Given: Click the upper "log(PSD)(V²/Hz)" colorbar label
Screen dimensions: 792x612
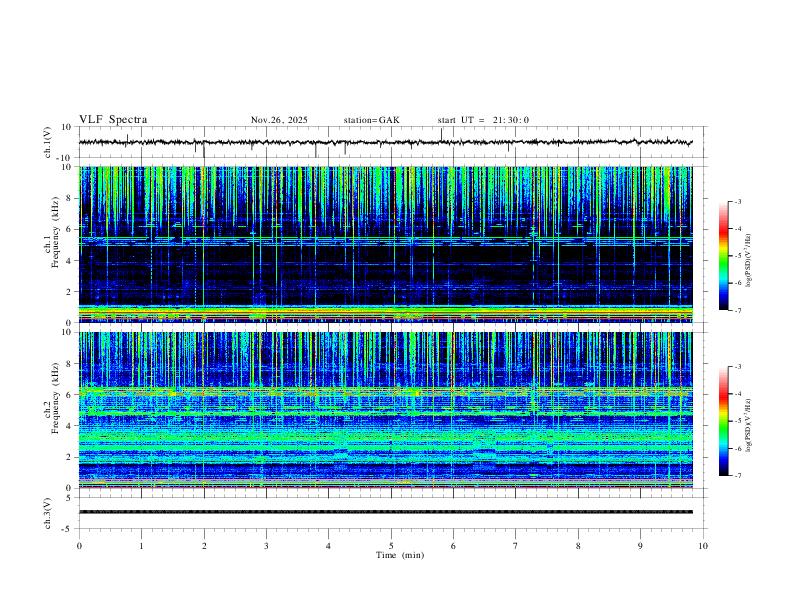Looking at the screenshot, I should pyautogui.click(x=748, y=261).
